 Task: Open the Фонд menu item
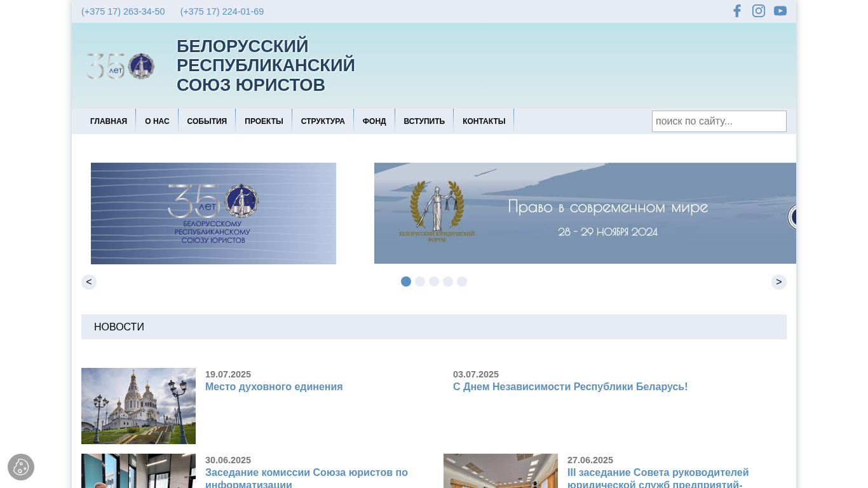(x=374, y=121)
